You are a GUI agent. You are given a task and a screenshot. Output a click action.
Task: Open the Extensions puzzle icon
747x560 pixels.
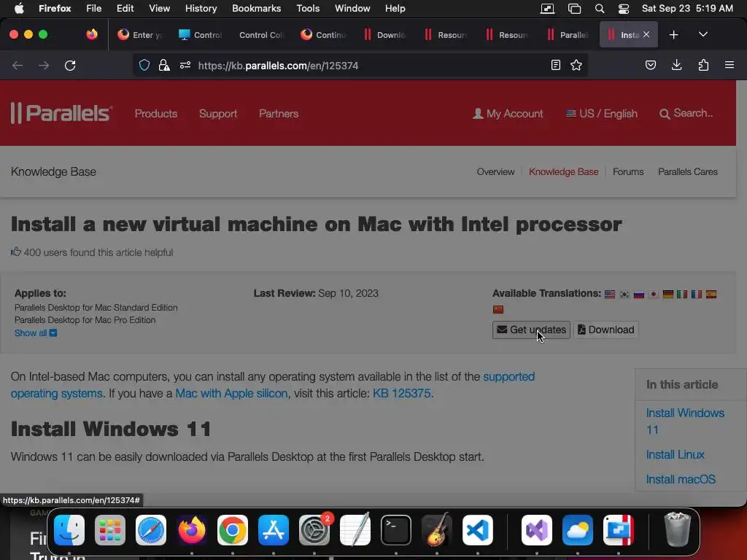click(x=703, y=65)
